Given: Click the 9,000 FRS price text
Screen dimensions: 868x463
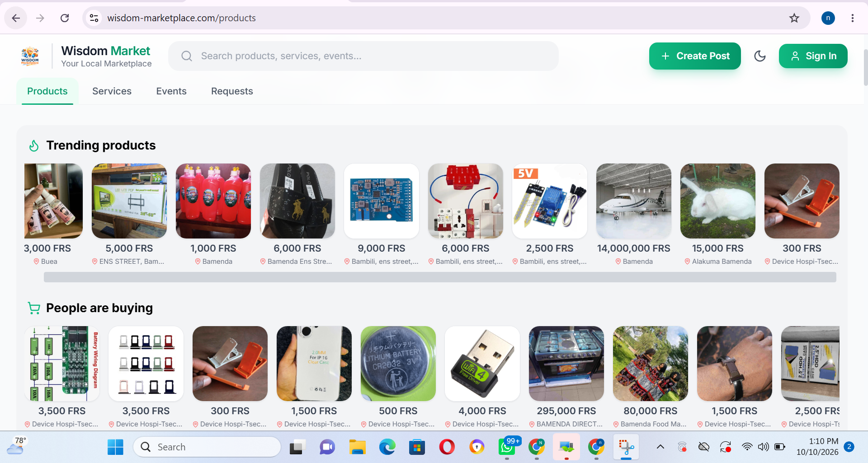Looking at the screenshot, I should [x=381, y=248].
